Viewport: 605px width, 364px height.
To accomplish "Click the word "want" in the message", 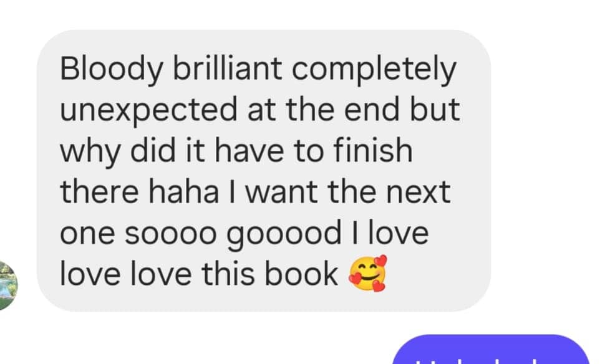I will pyautogui.click(x=282, y=193).
